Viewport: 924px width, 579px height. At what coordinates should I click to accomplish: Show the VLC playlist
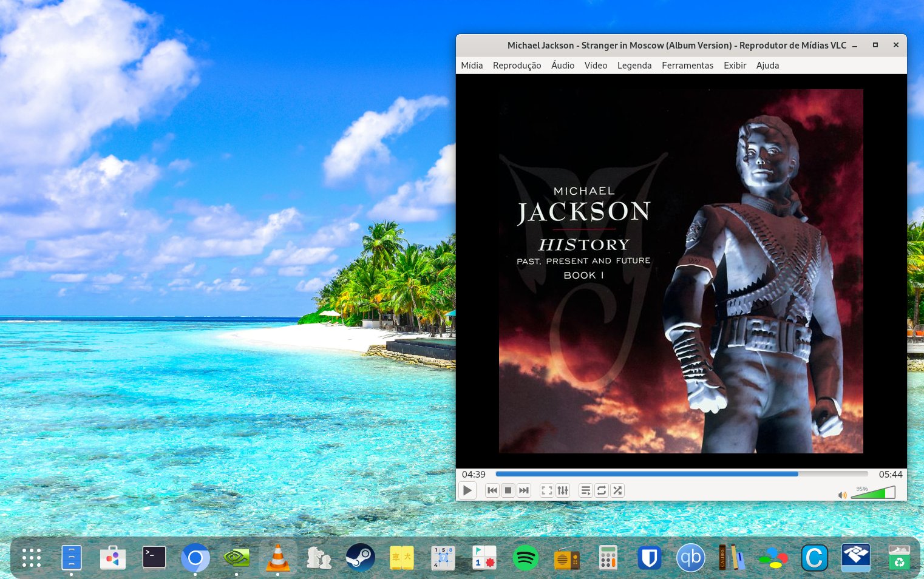[x=586, y=490]
